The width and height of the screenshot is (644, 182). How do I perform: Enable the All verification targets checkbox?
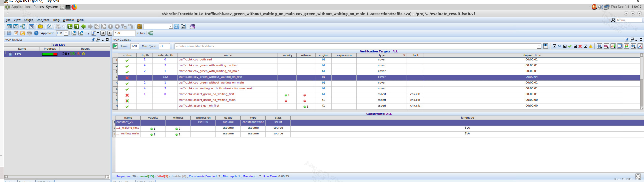554,46
